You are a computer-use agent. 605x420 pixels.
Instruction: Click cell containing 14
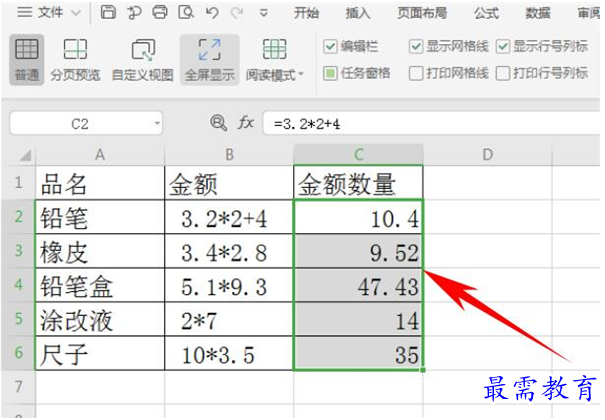pos(358,319)
